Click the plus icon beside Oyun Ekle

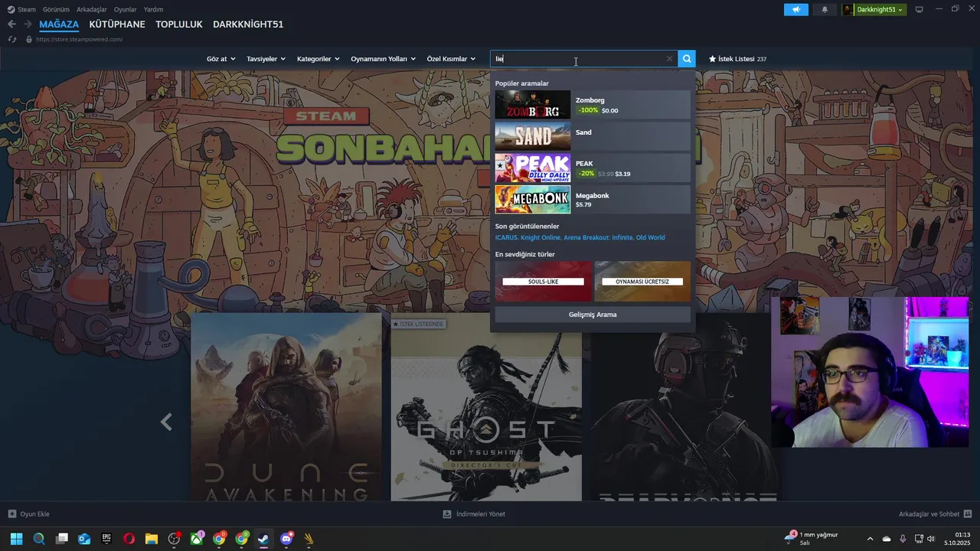(x=11, y=514)
